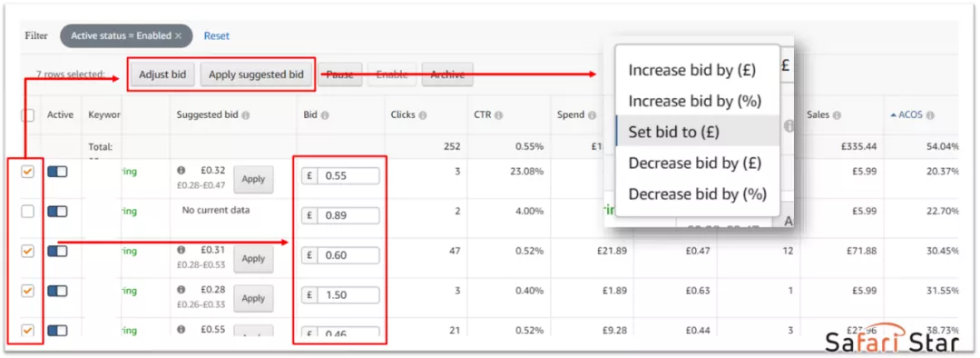Remove the Active status = Enabled filter chip
The width and height of the screenshot is (980, 358).
(178, 36)
